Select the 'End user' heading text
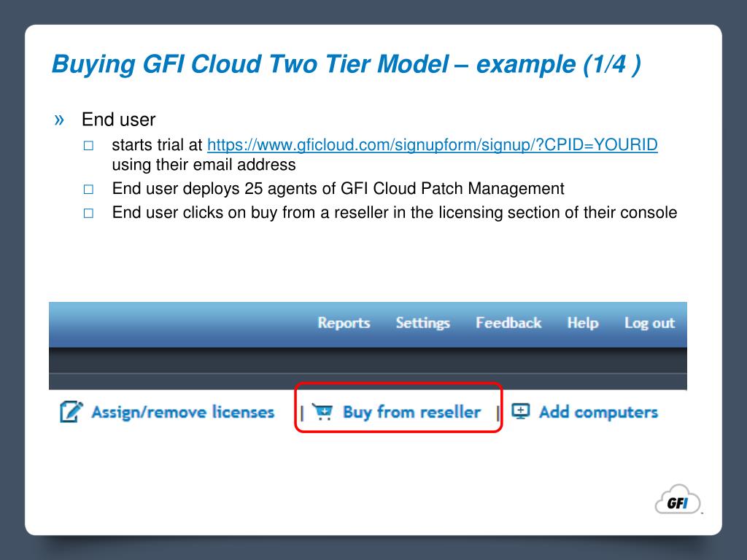Viewport: 747px width, 560px height. 119,120
